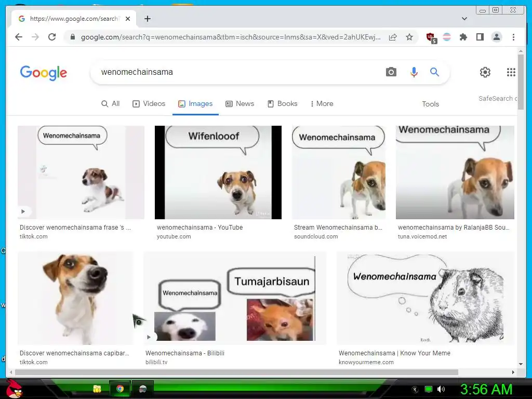Play badge on Bilibili thumbnail

click(149, 337)
